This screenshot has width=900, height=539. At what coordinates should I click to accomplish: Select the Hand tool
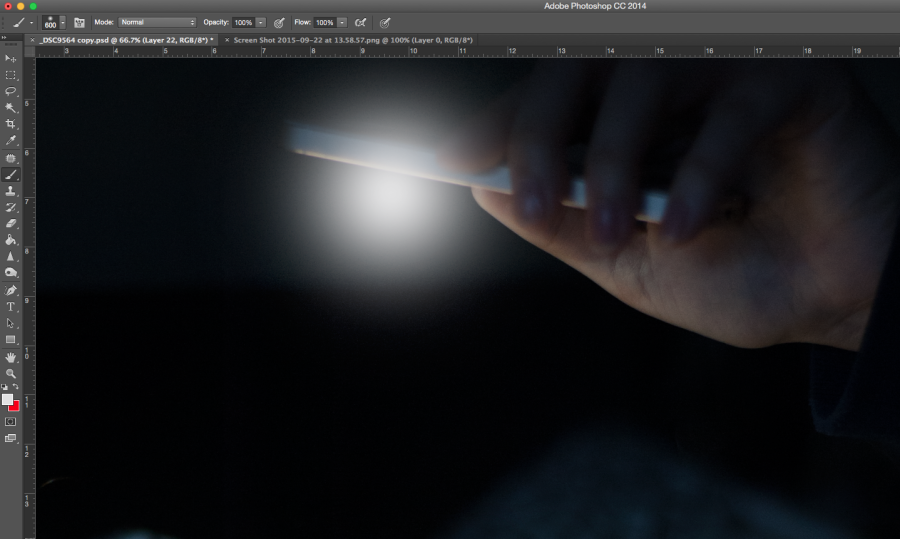tap(10, 357)
